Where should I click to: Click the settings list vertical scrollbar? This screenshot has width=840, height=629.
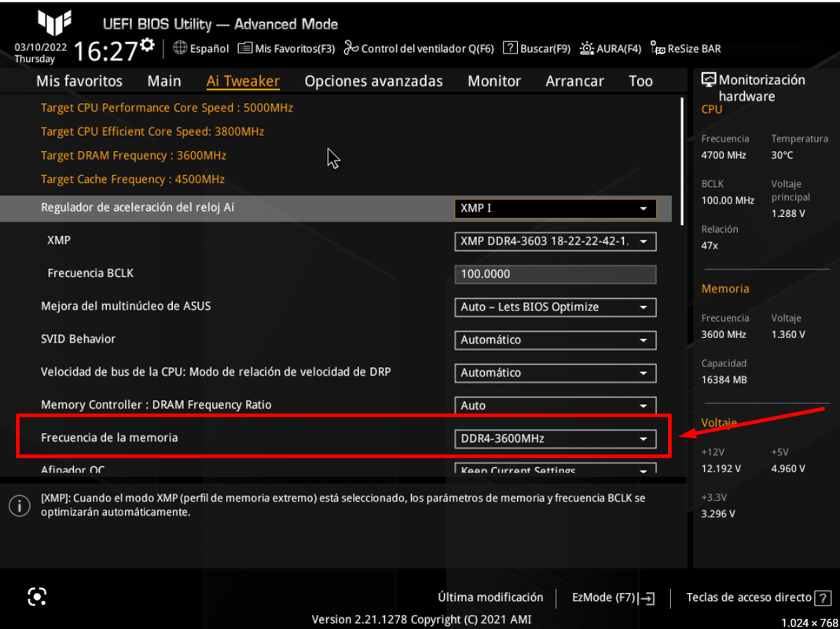[683, 161]
